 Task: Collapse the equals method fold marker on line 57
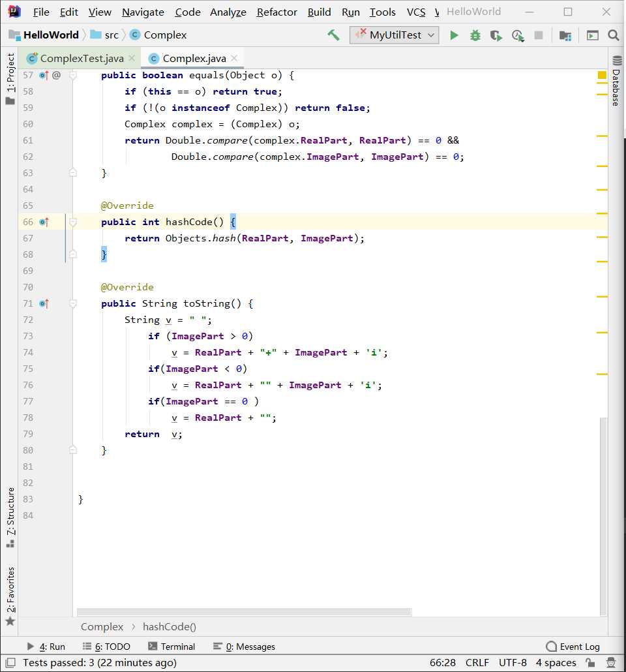pos(73,76)
